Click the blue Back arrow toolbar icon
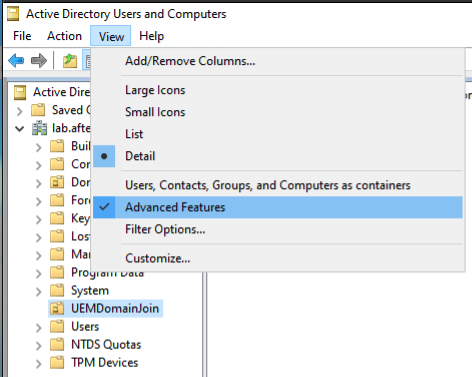Screen dimensions: 472x377 (16, 61)
